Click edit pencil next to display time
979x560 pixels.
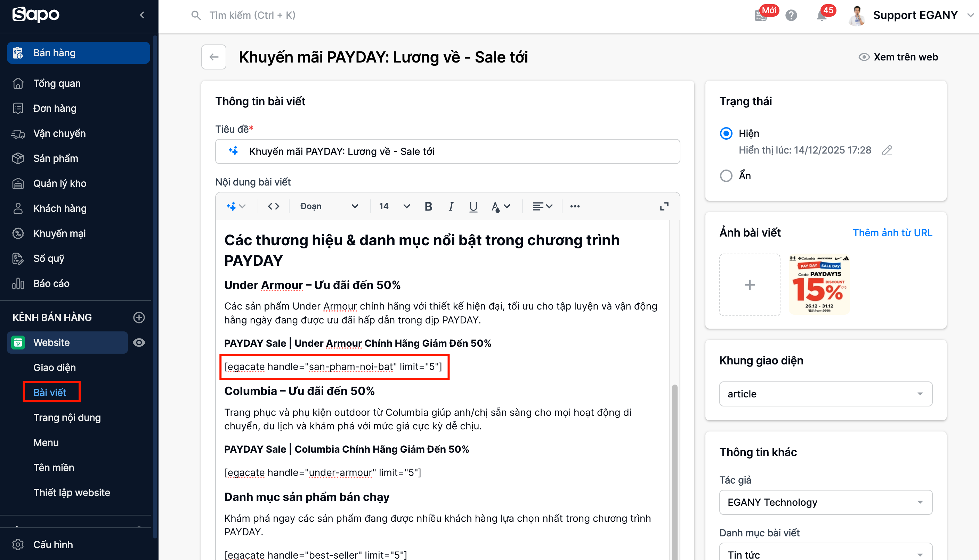coord(887,150)
